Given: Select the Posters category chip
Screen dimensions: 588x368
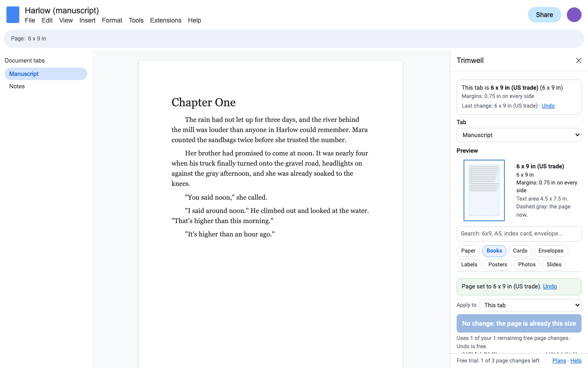Looking at the screenshot, I should click(x=498, y=264).
